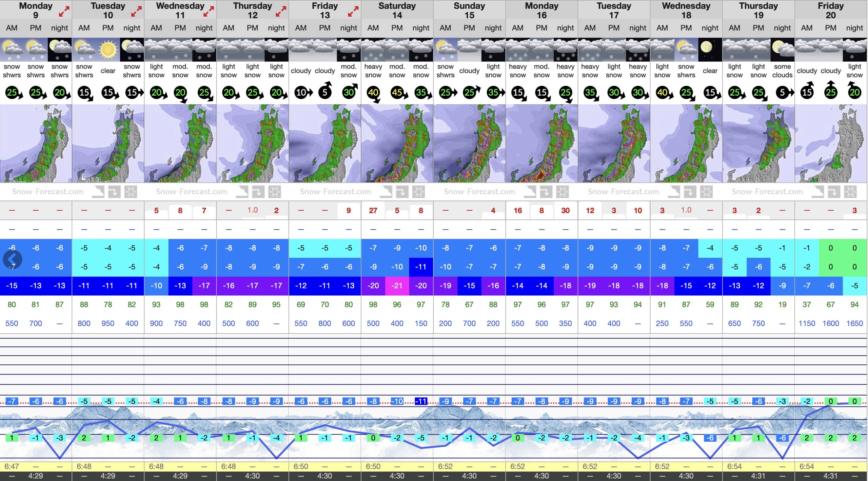The image size is (868, 481).
Task: Click Monday 9 night snow showers icon
Action: [x=60, y=50]
